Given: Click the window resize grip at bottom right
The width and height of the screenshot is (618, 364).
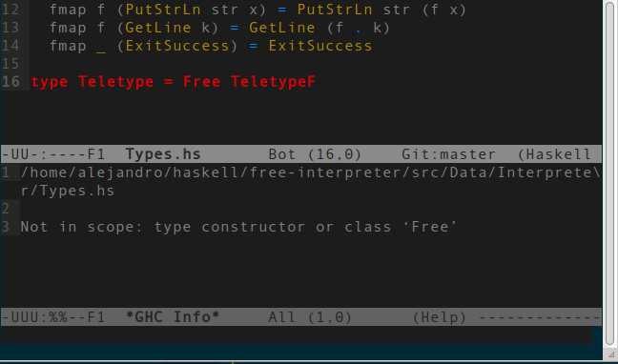Looking at the screenshot, I should pyautogui.click(x=610, y=355).
